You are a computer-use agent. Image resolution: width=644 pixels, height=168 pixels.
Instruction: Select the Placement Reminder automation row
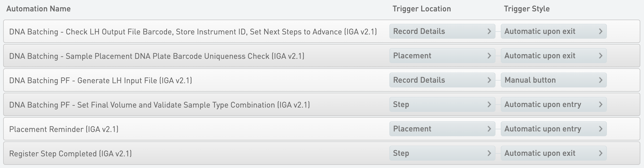coord(64,129)
